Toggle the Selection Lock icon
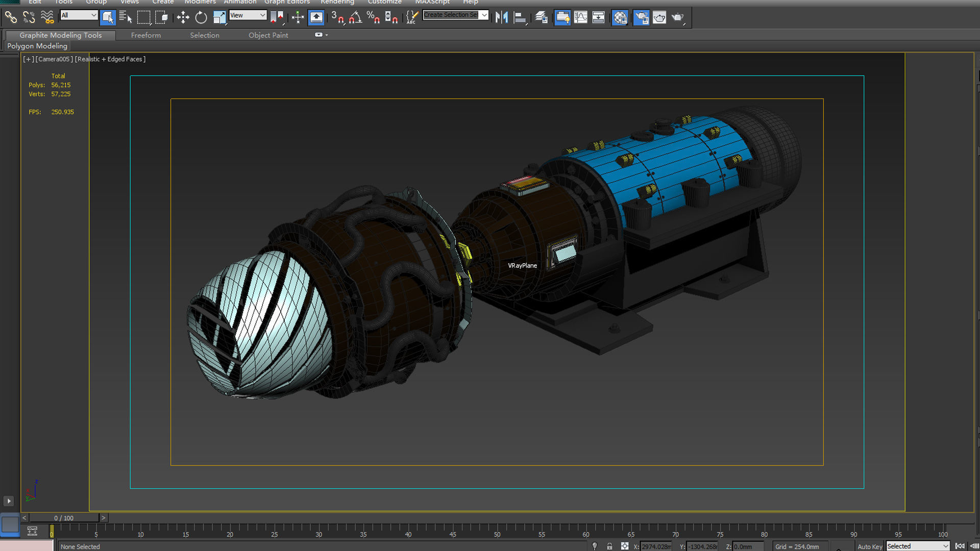Viewport: 980px width, 551px height. coord(609,546)
